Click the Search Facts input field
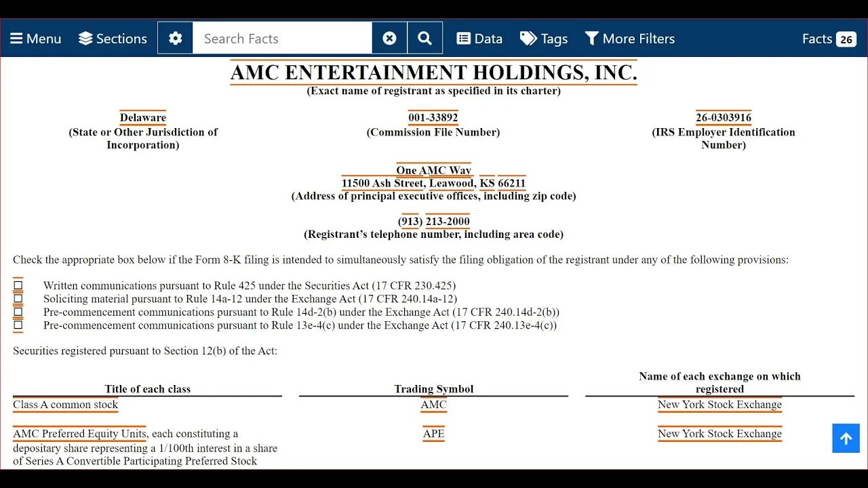This screenshot has width=868, height=488. [x=282, y=38]
